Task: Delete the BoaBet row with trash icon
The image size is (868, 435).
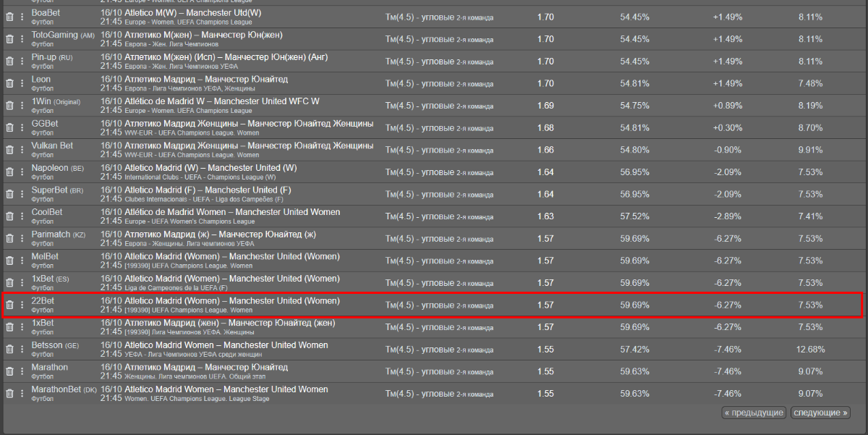Action: point(9,17)
